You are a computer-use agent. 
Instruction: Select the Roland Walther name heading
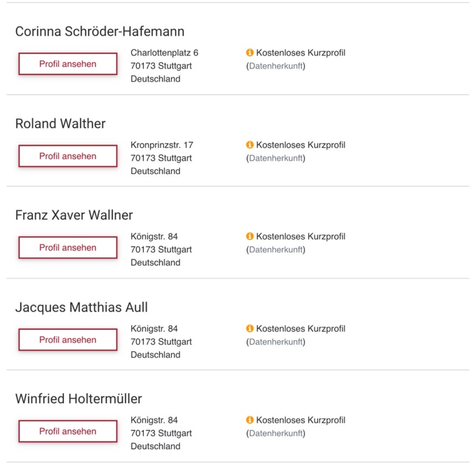[x=60, y=123]
